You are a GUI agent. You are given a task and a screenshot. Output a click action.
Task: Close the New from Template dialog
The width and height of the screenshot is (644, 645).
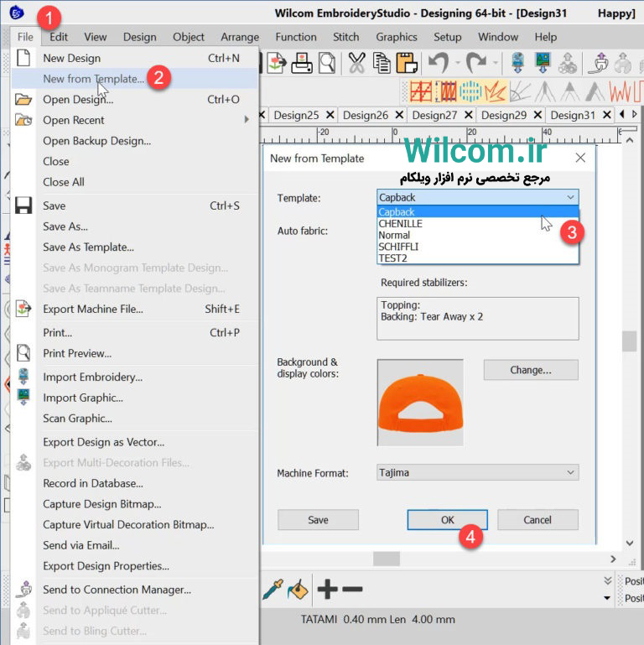tap(580, 158)
